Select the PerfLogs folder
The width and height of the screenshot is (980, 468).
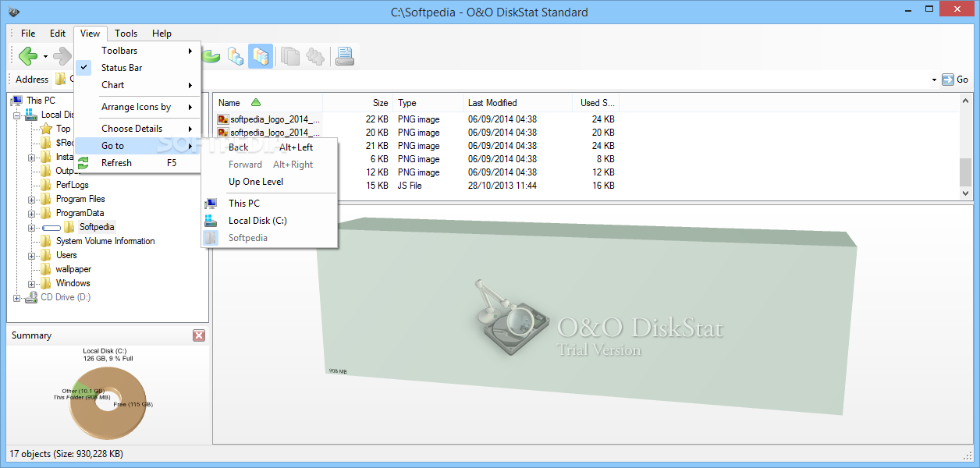point(73,185)
